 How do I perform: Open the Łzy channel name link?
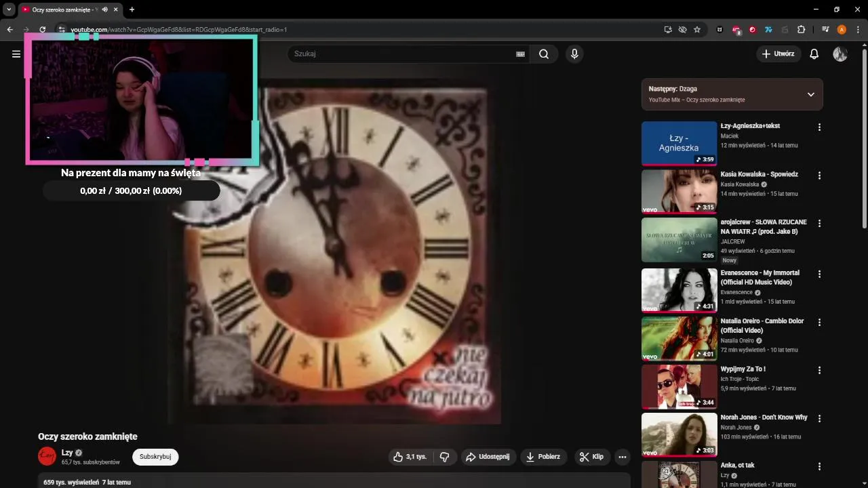click(x=67, y=453)
